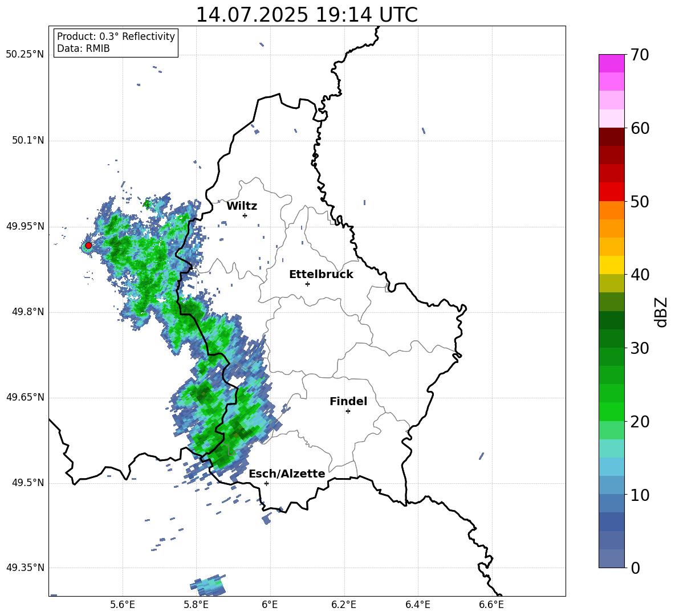Click the 20 value on colorbar

point(640,422)
